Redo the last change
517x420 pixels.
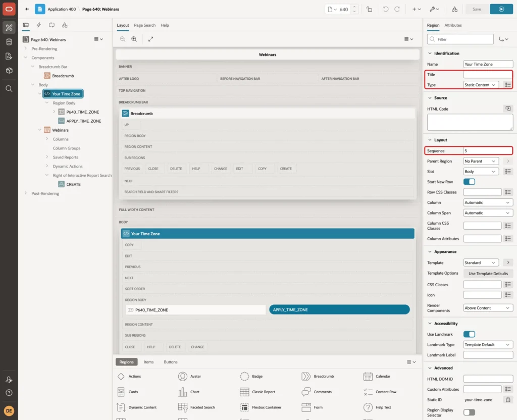(x=397, y=9)
